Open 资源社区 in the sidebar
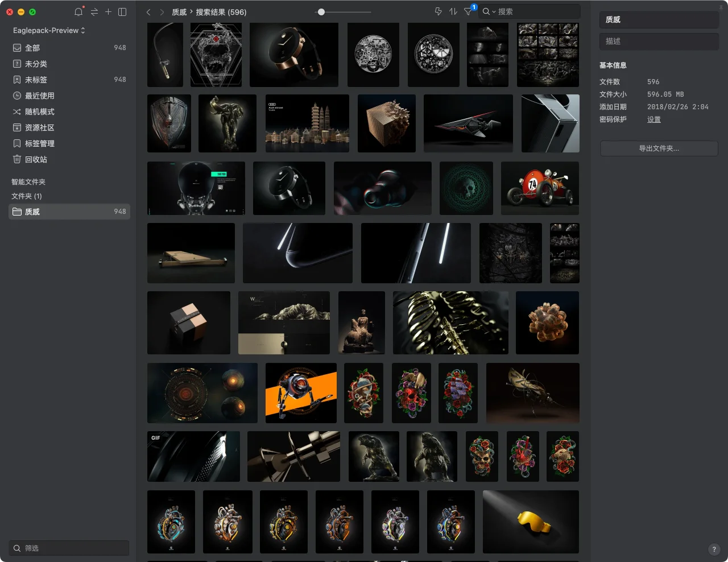This screenshot has height=562, width=728. pyautogui.click(x=69, y=127)
